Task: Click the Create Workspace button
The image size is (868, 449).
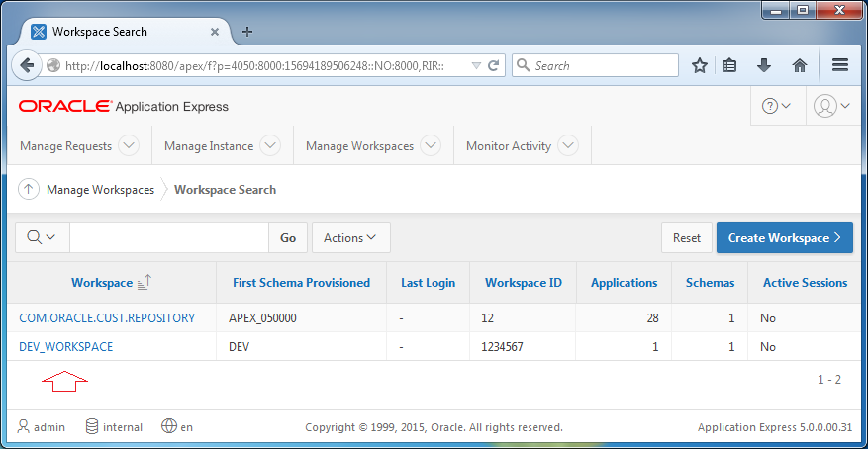Action: [785, 237]
